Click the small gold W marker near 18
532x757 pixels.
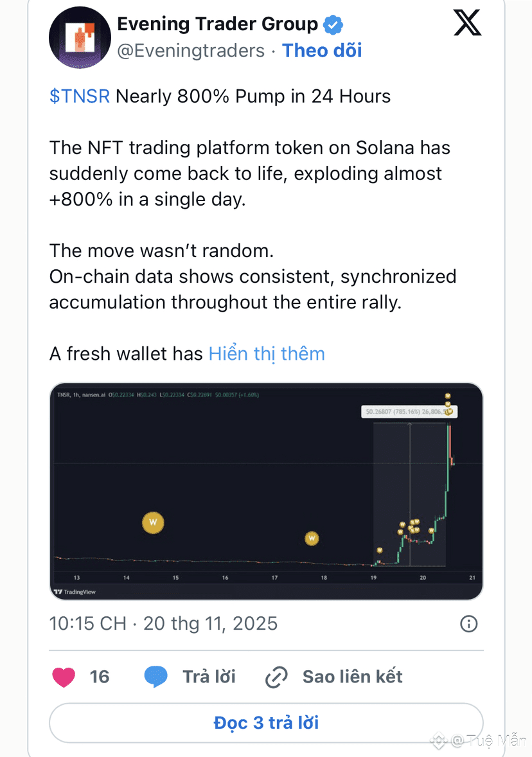pos(312,538)
